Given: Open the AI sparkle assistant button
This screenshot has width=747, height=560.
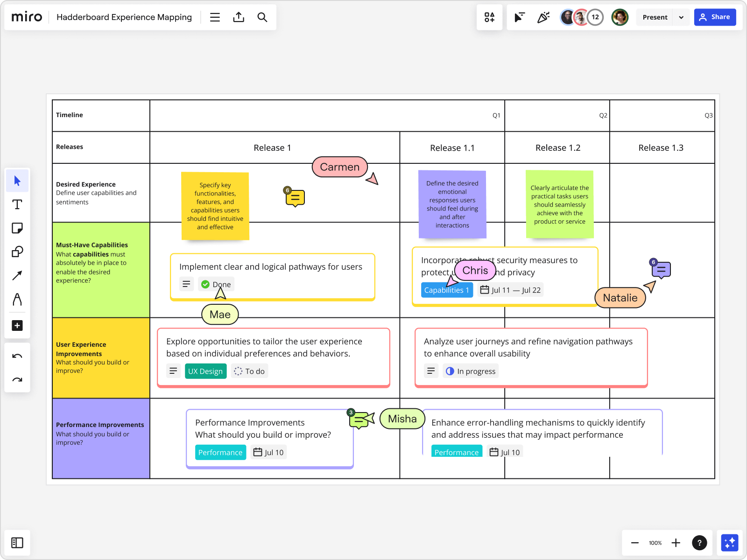Looking at the screenshot, I should (x=729, y=543).
